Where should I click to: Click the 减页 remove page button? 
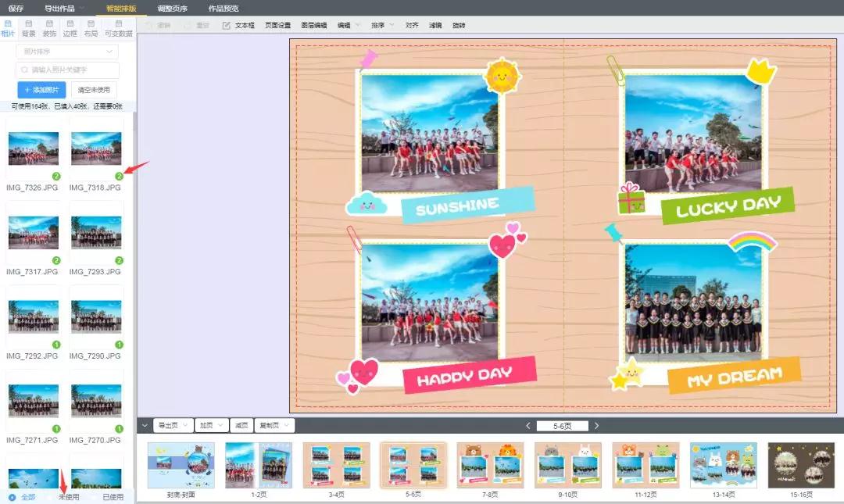241,425
